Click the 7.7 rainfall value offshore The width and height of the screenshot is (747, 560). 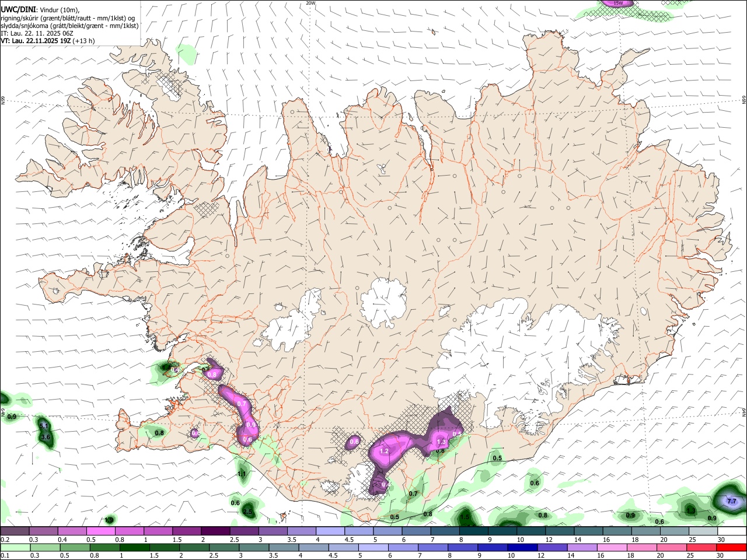pyautogui.click(x=733, y=501)
